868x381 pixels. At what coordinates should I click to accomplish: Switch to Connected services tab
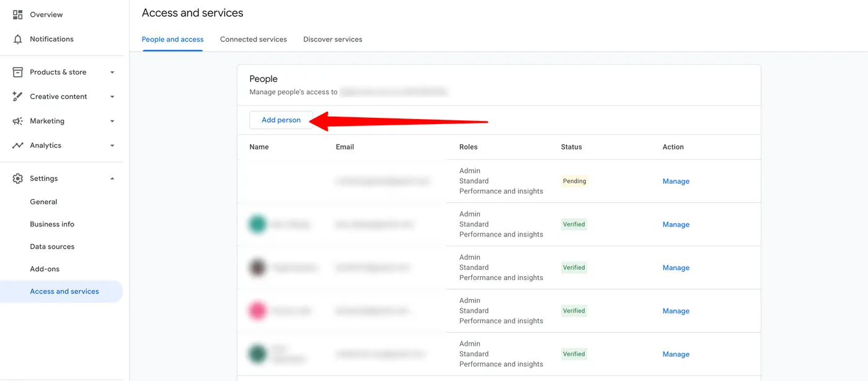click(x=254, y=39)
